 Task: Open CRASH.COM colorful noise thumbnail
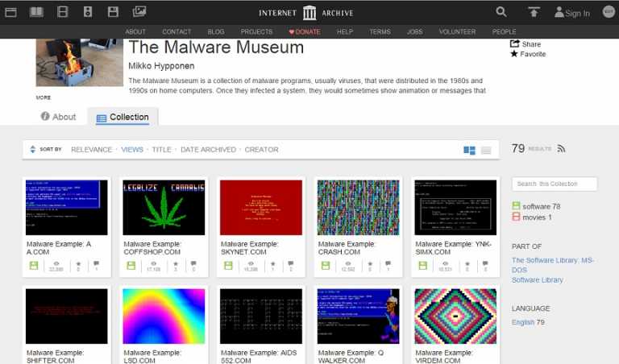point(358,208)
